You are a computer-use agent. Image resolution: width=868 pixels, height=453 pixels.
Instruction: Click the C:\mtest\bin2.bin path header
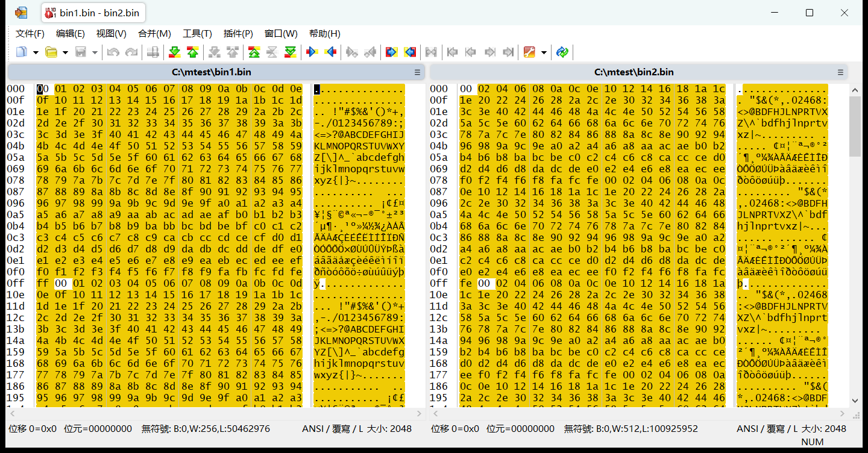[x=634, y=72]
